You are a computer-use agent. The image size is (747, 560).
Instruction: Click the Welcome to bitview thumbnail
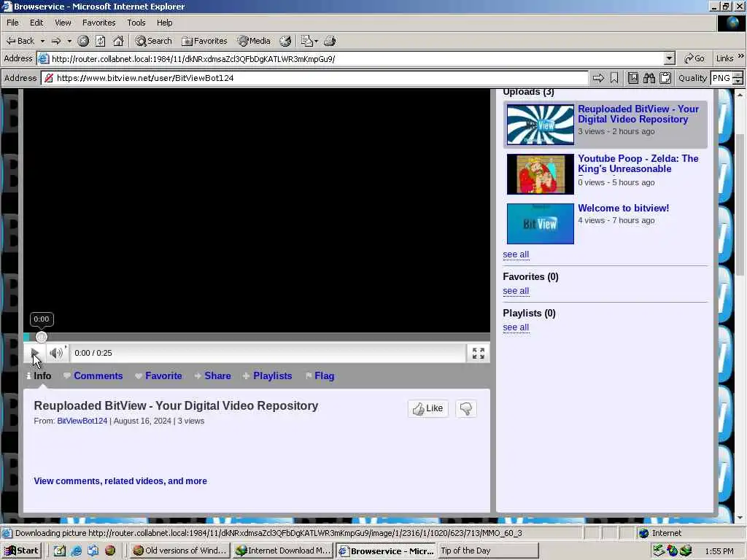[x=541, y=224]
